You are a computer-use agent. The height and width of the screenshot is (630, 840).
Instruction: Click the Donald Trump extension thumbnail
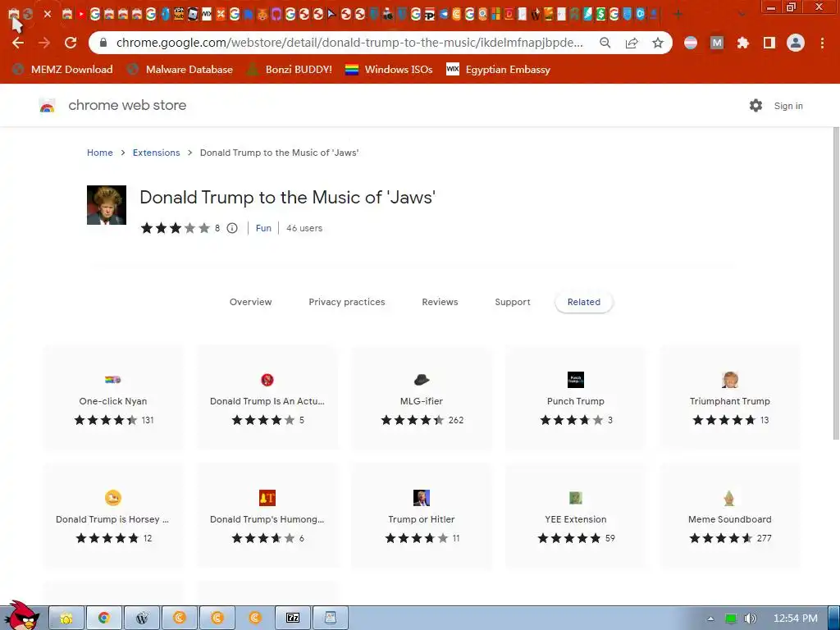(107, 205)
